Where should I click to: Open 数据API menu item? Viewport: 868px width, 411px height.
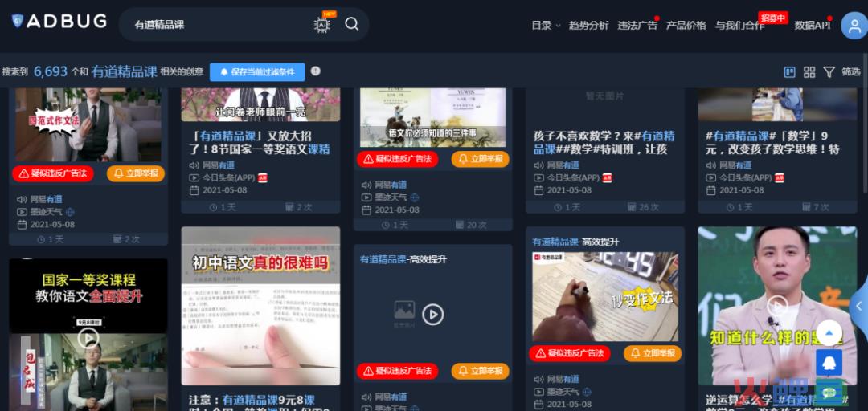click(812, 26)
